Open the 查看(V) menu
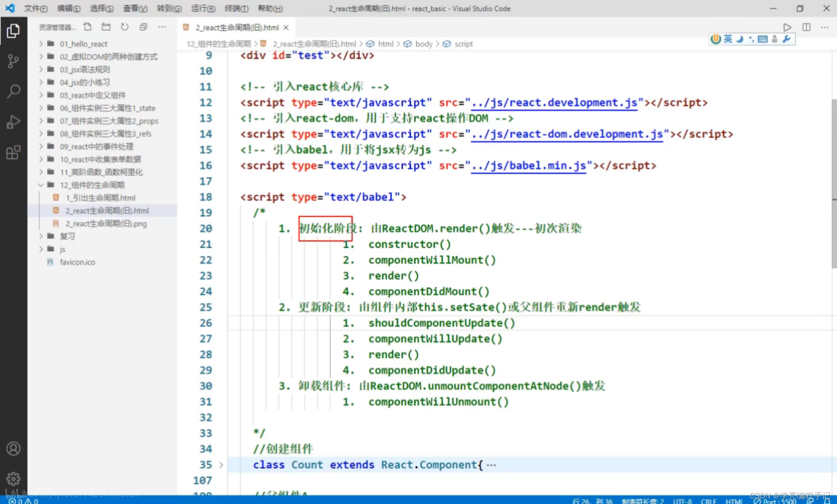 pyautogui.click(x=135, y=8)
